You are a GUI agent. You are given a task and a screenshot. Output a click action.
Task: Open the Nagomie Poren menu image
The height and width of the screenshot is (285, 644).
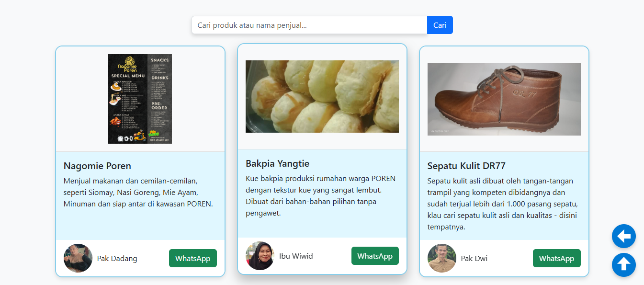pyautogui.click(x=140, y=99)
